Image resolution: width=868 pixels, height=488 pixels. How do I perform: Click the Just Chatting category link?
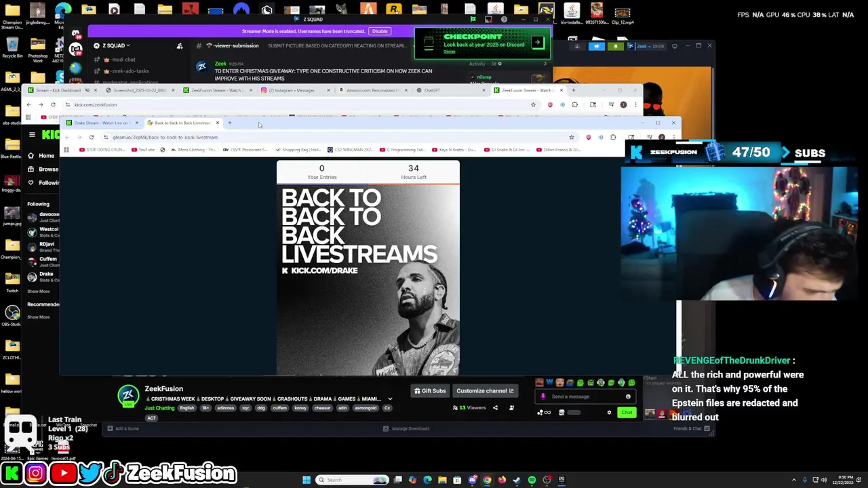[159, 408]
